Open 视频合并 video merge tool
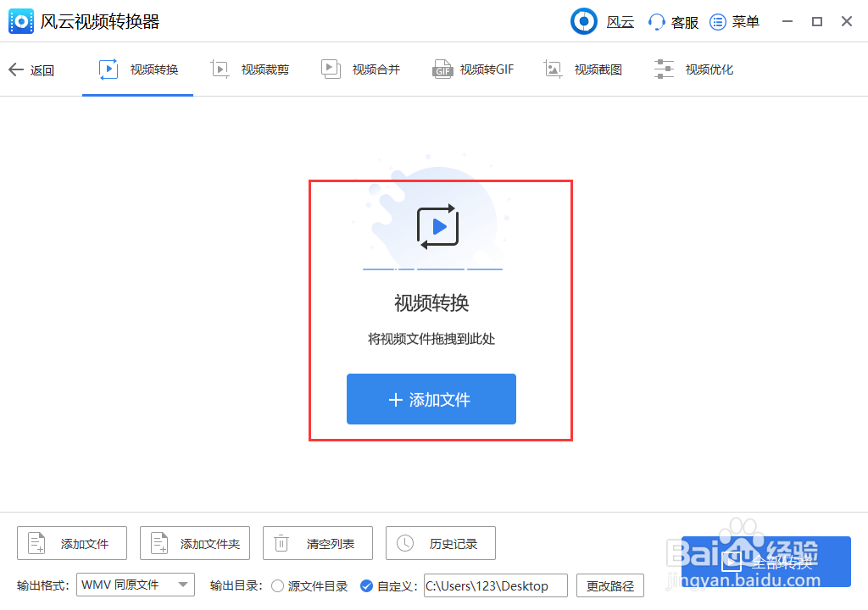Screen dimensions: 868x610 pos(362,69)
